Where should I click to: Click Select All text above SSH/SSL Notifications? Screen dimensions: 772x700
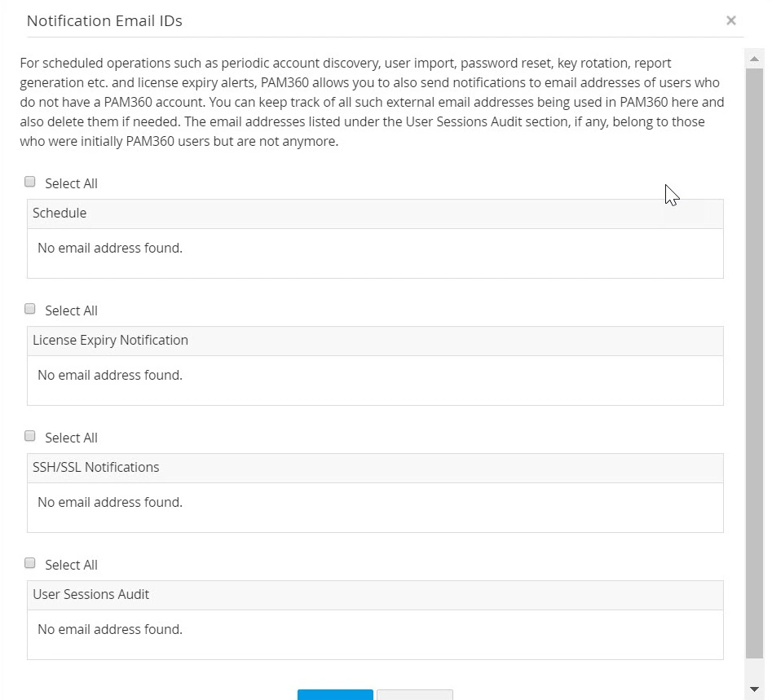pos(71,437)
